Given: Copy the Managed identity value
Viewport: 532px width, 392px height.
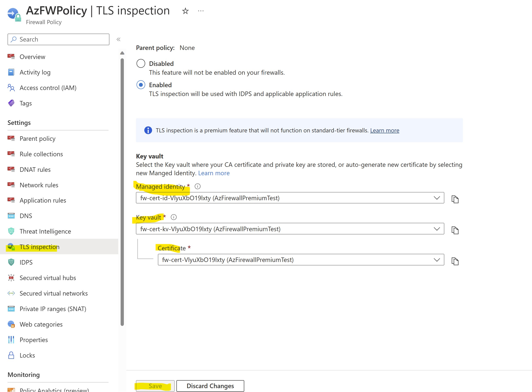Looking at the screenshot, I should pos(455,199).
